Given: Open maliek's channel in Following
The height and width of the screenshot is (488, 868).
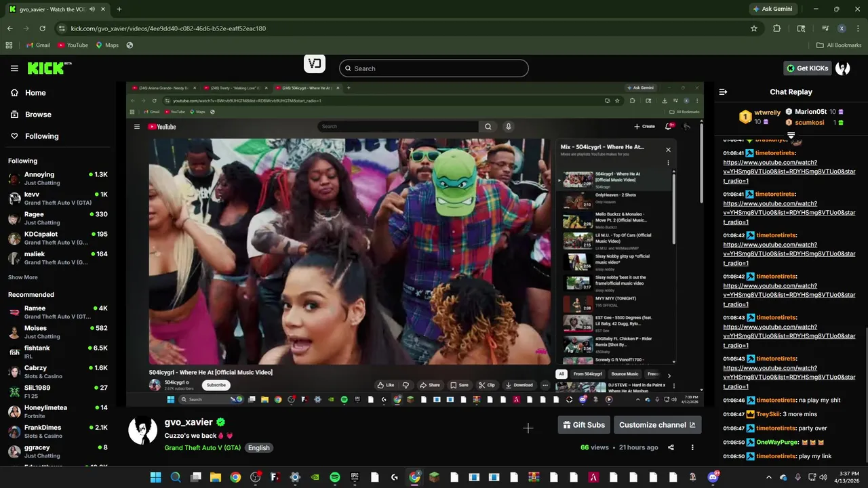Looking at the screenshot, I should (x=58, y=258).
